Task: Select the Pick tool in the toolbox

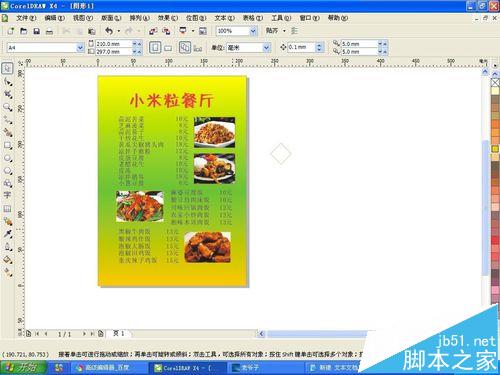Action: (8, 69)
